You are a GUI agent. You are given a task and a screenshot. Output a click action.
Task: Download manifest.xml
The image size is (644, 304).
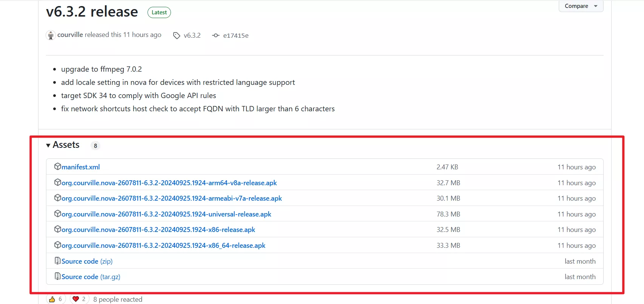tap(81, 167)
